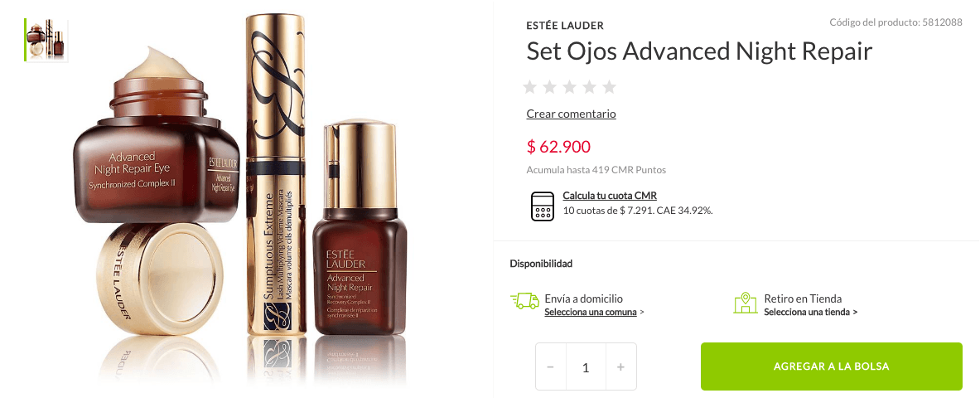Expand Selecciona una tienda option
Screen dimensions: 980x398
click(x=811, y=312)
